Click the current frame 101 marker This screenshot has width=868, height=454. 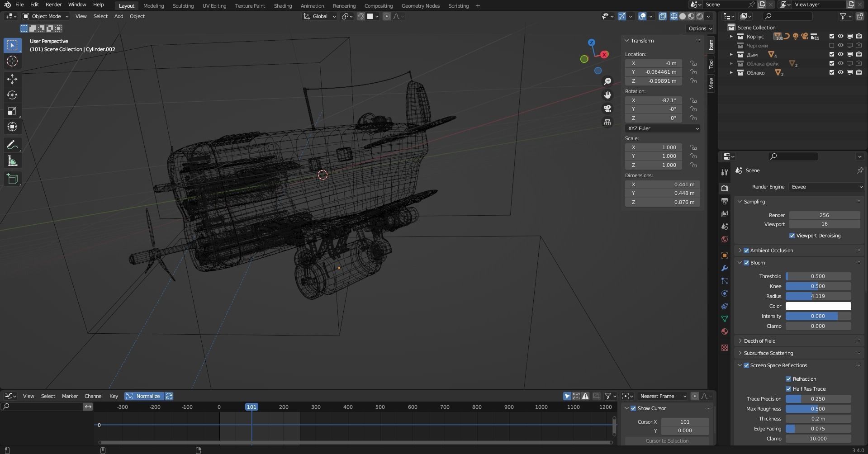click(x=251, y=407)
